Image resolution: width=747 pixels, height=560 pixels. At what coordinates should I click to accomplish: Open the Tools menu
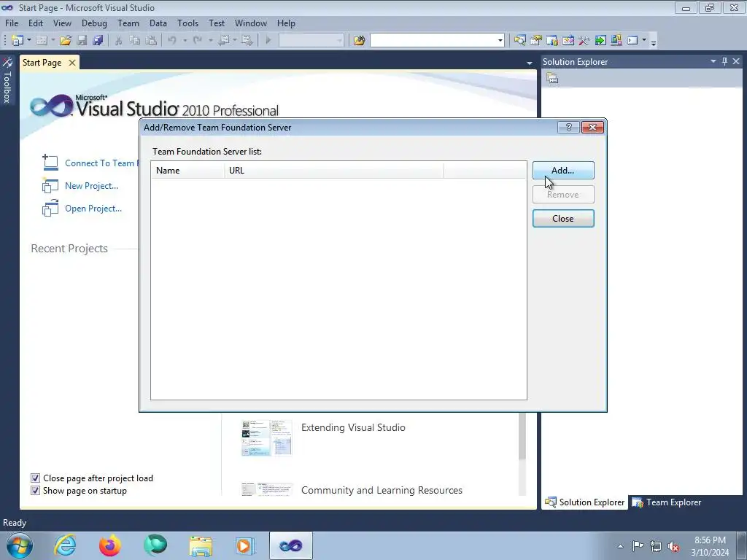pyautogui.click(x=187, y=23)
